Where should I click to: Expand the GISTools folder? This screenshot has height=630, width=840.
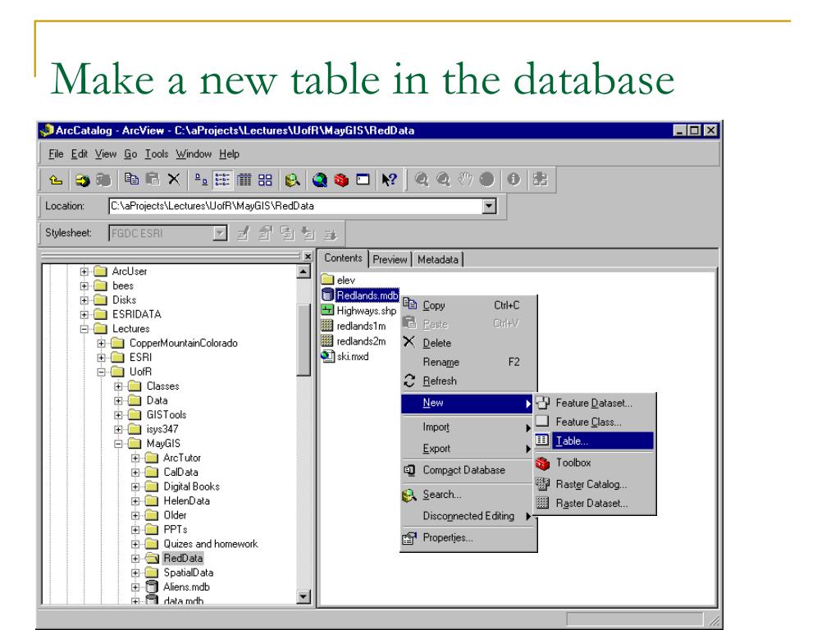[118, 414]
